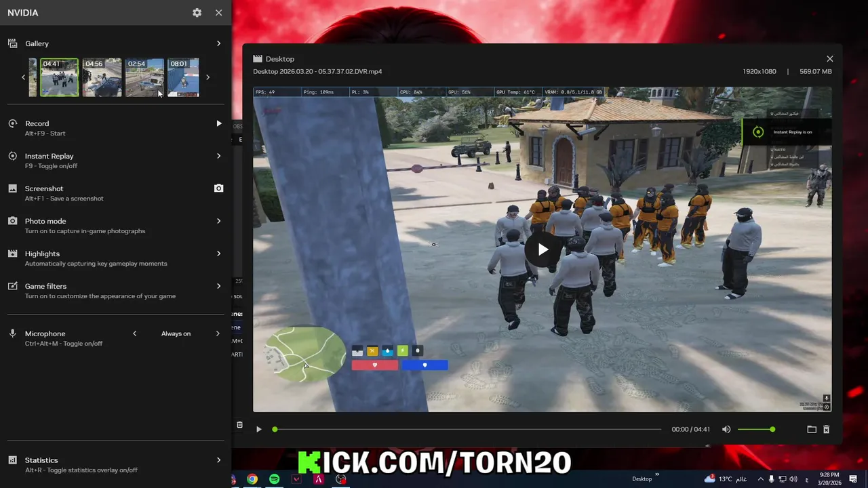
Task: Expand Gallery with its chevron arrow
Action: 218,43
